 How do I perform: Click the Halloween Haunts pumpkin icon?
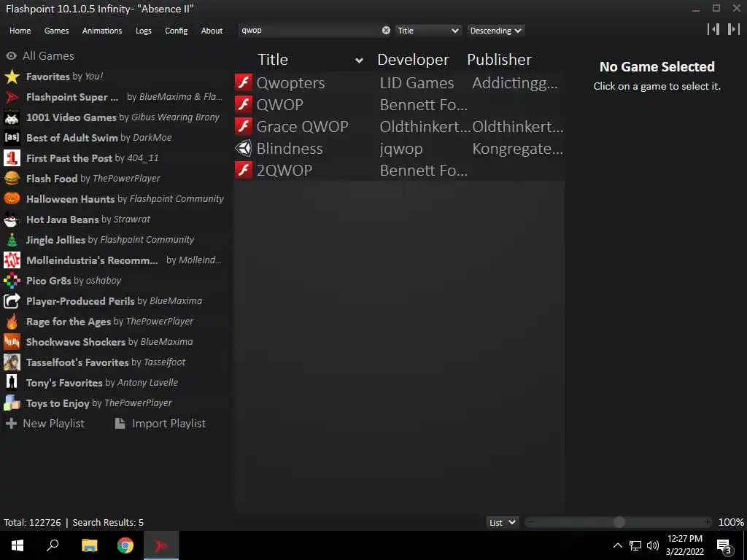12,199
